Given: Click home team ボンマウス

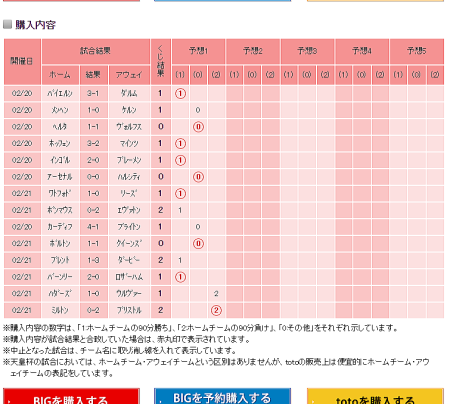Looking at the screenshot, I should (60, 210).
